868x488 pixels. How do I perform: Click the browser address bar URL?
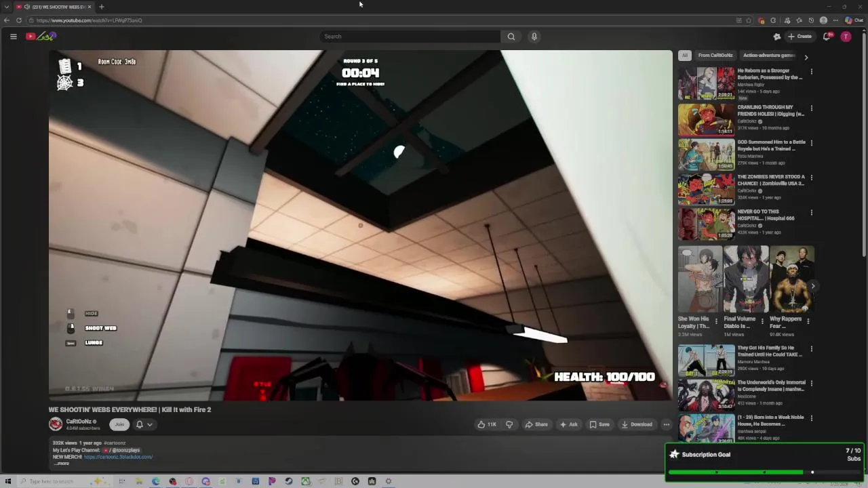[x=90, y=20]
